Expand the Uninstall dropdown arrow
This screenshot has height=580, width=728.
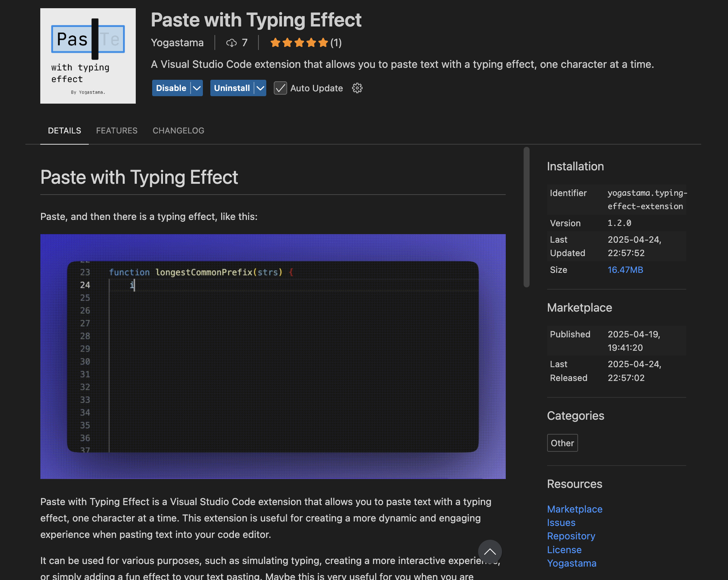pos(260,88)
